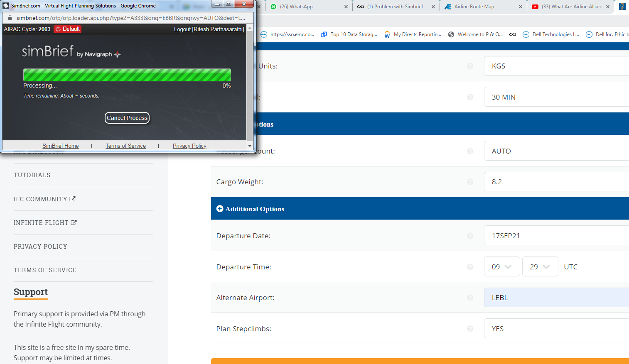Open the Top 10 Data Storage bookmark

[x=349, y=34]
